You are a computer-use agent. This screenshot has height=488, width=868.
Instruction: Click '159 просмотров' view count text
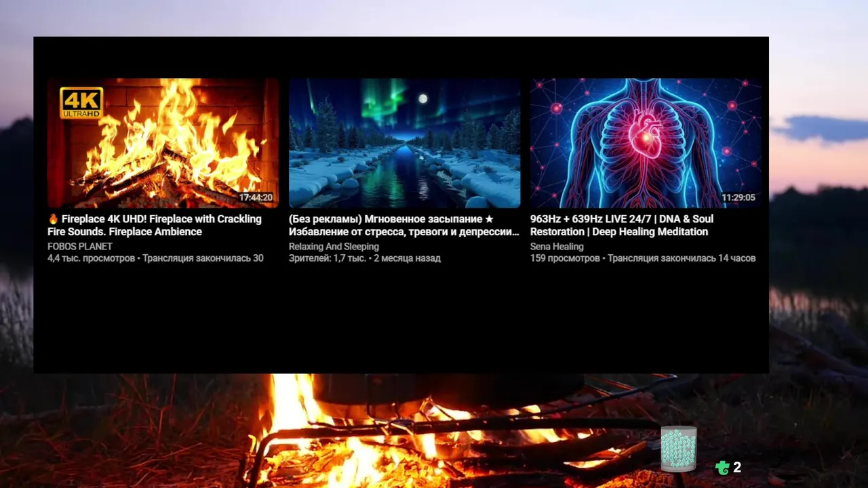point(565,258)
